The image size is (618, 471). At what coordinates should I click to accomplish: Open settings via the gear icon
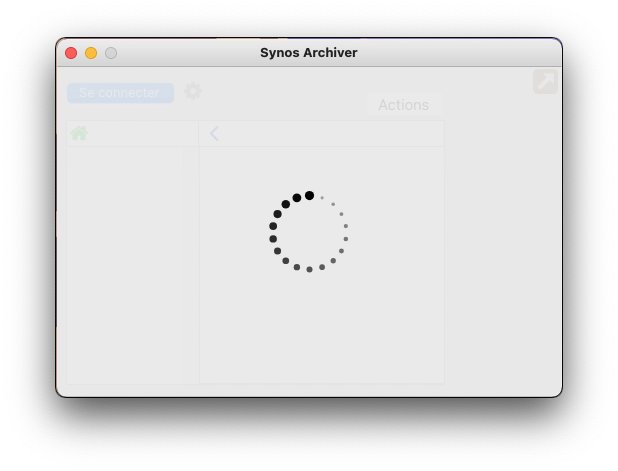point(193,91)
